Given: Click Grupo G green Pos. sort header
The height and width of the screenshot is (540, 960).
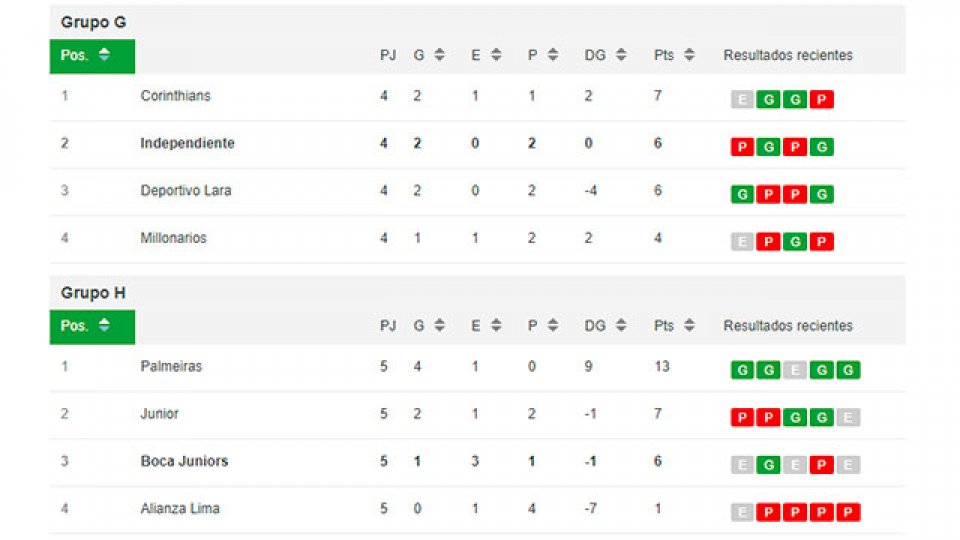Looking at the screenshot, I should pyautogui.click(x=92, y=56).
